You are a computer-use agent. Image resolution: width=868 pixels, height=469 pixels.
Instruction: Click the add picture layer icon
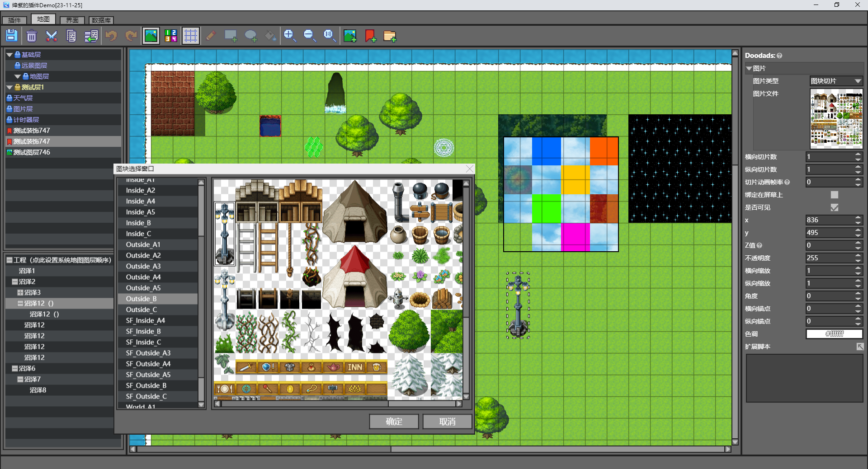click(x=350, y=36)
